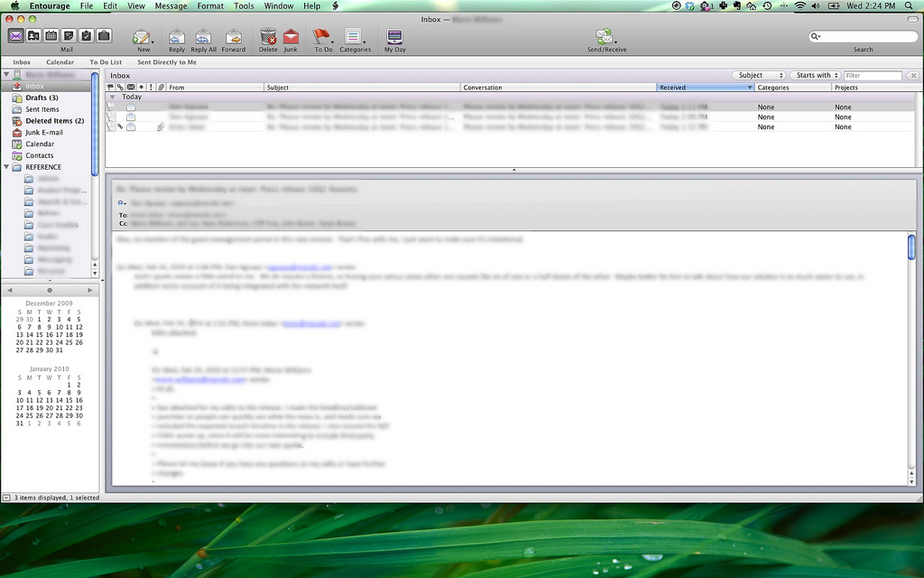Sort by the message status envelope column

(131, 88)
